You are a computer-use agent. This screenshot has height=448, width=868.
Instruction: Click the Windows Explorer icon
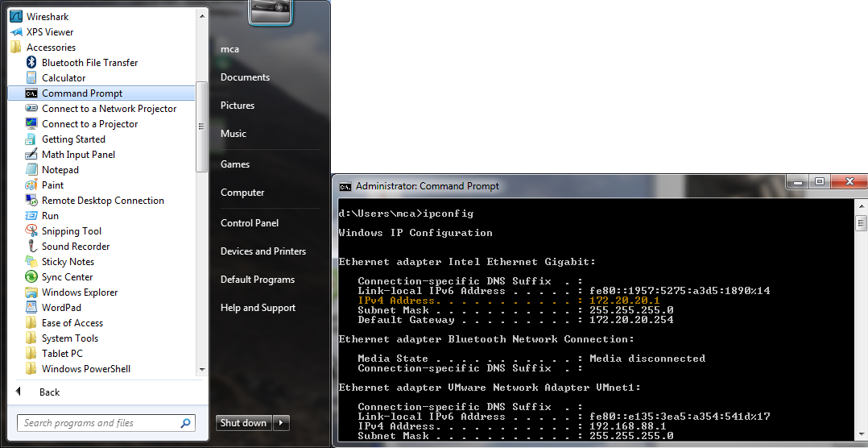click(31, 292)
